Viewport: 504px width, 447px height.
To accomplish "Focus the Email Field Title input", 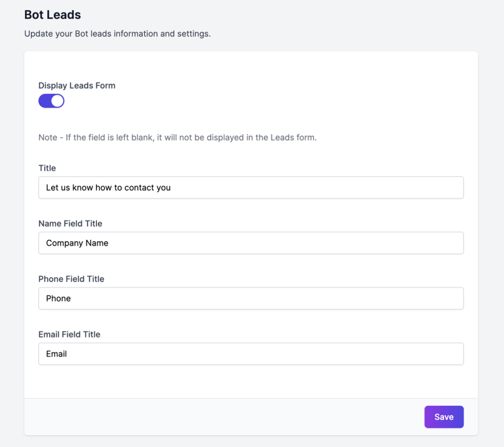I will coord(251,354).
